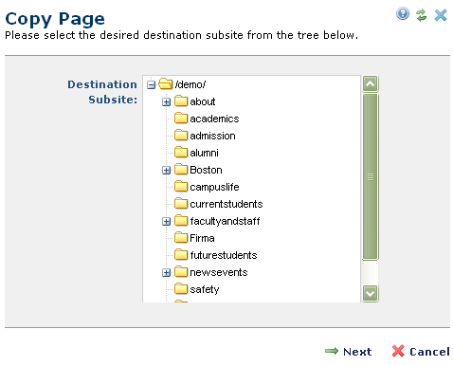
Task: Open the help icon in dialog header
Action: tap(402, 14)
